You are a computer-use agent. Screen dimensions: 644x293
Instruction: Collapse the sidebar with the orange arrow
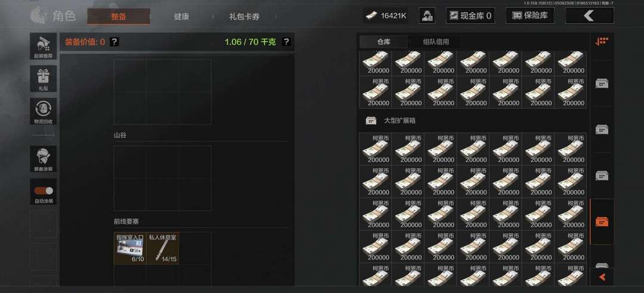[x=602, y=277]
